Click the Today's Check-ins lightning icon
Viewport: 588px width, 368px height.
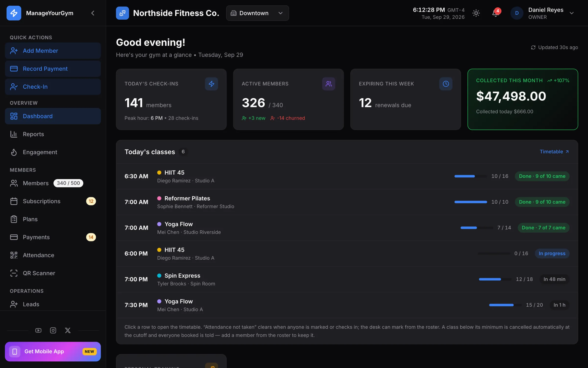(x=211, y=84)
